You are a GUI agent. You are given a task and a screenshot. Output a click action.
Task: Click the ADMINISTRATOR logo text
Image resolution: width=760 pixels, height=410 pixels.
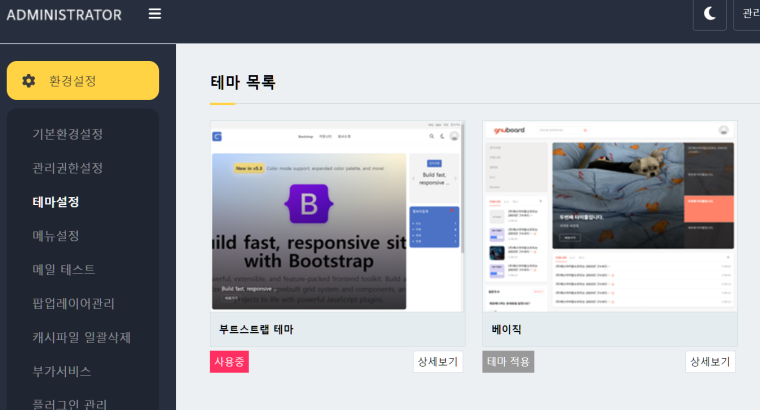pos(64,15)
